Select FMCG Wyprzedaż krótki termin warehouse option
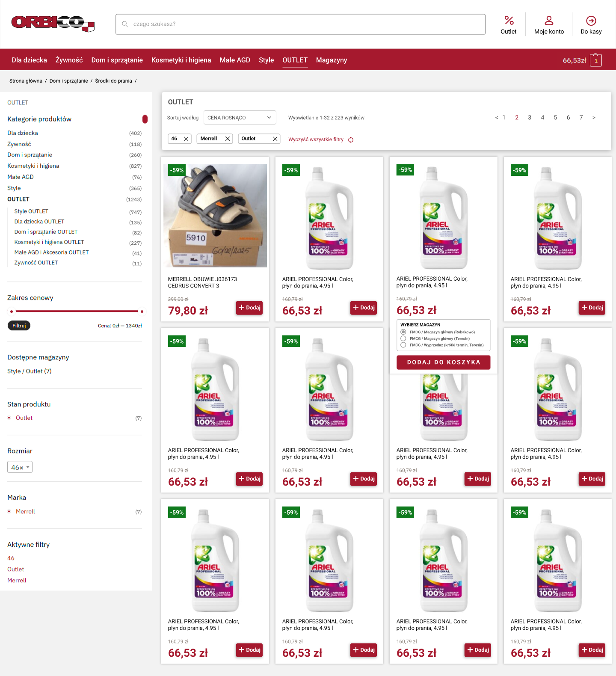 click(x=403, y=345)
